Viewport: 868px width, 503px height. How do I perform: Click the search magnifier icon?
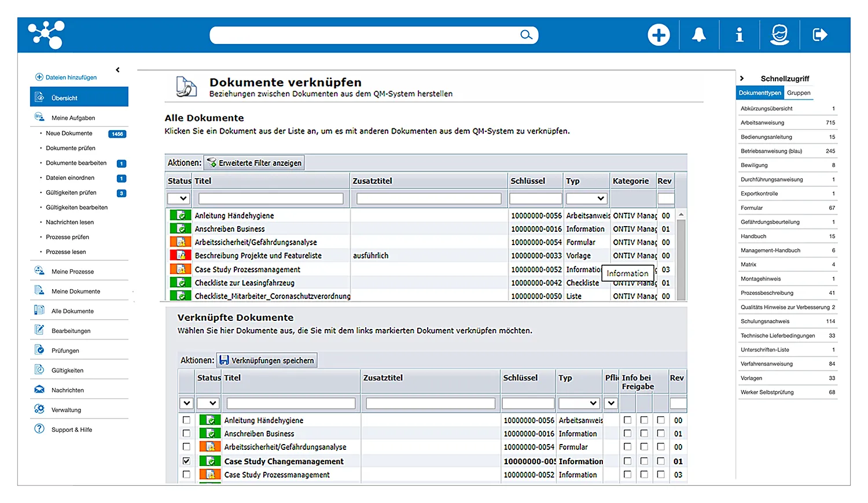[525, 35]
